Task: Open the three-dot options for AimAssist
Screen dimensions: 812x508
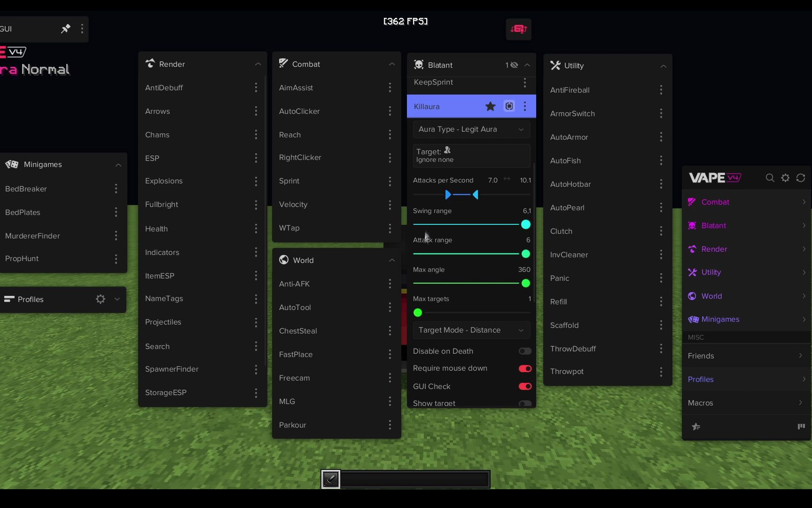Action: pyautogui.click(x=390, y=87)
